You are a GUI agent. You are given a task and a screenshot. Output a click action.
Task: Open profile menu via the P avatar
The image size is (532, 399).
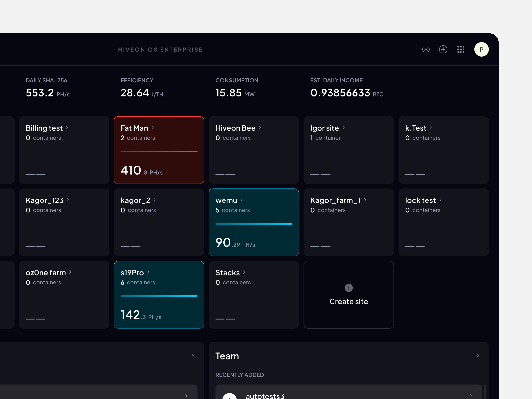coord(481,49)
